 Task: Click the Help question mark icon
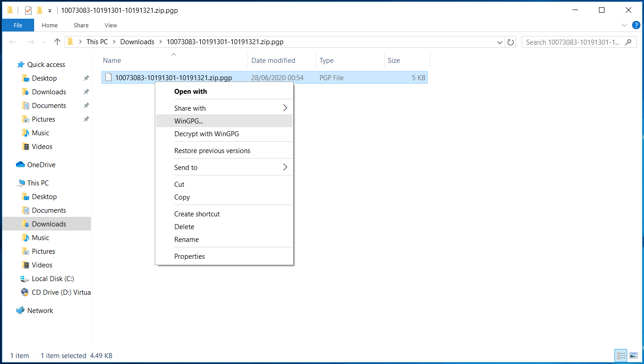click(x=636, y=25)
